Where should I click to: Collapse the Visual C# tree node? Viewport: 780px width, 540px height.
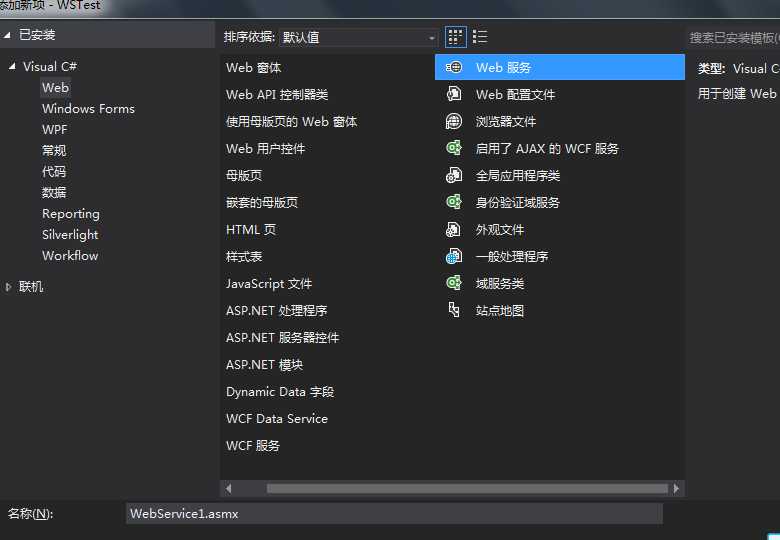tap(12, 66)
